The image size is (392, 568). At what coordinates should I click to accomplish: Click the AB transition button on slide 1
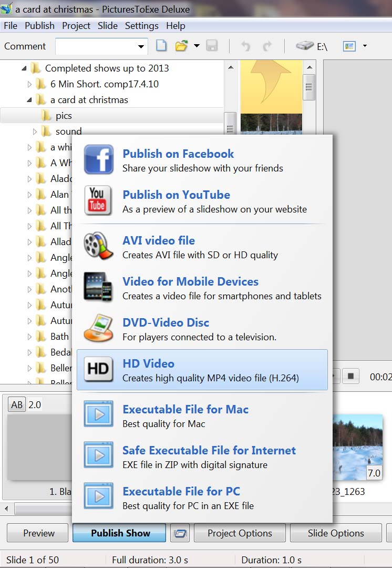(x=17, y=404)
